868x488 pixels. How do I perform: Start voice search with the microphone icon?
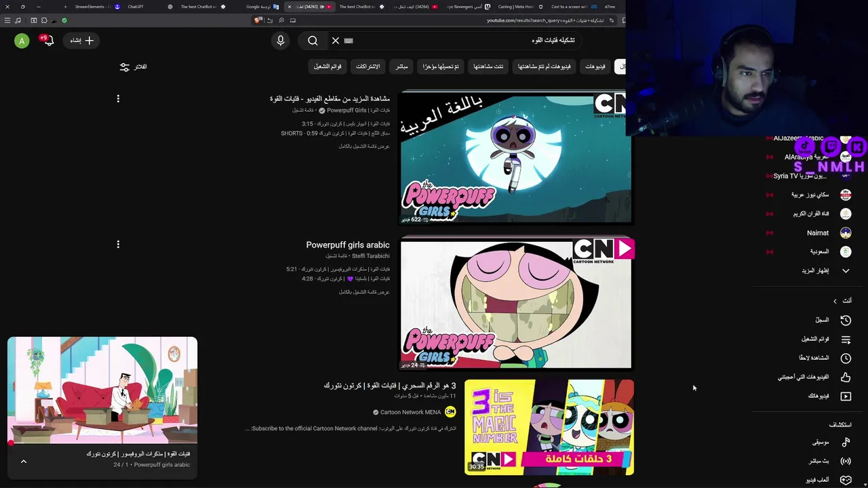280,41
